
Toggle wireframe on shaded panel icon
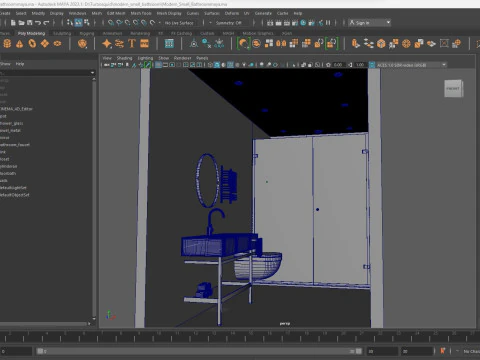(230, 65)
